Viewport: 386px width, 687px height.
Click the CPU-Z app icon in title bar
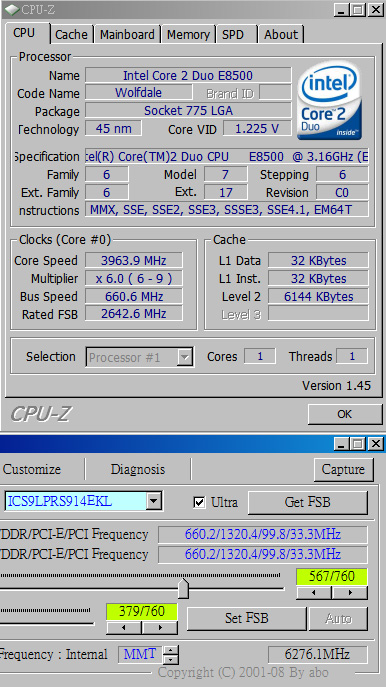(12, 9)
